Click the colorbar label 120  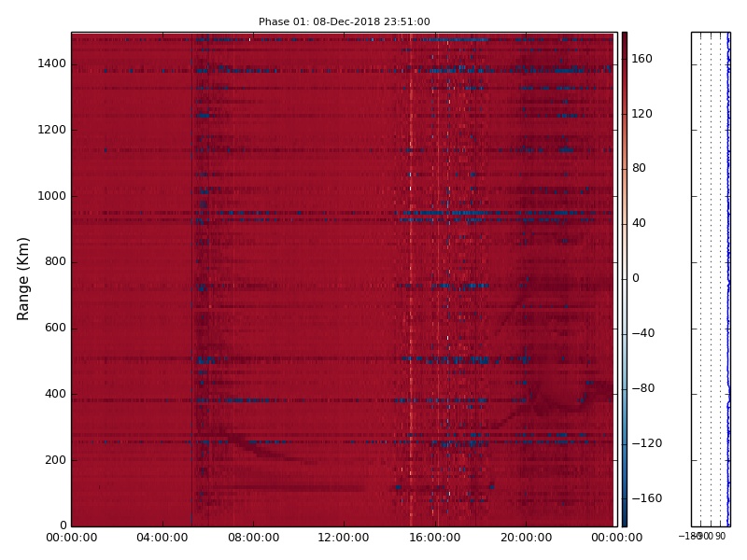pos(641,114)
